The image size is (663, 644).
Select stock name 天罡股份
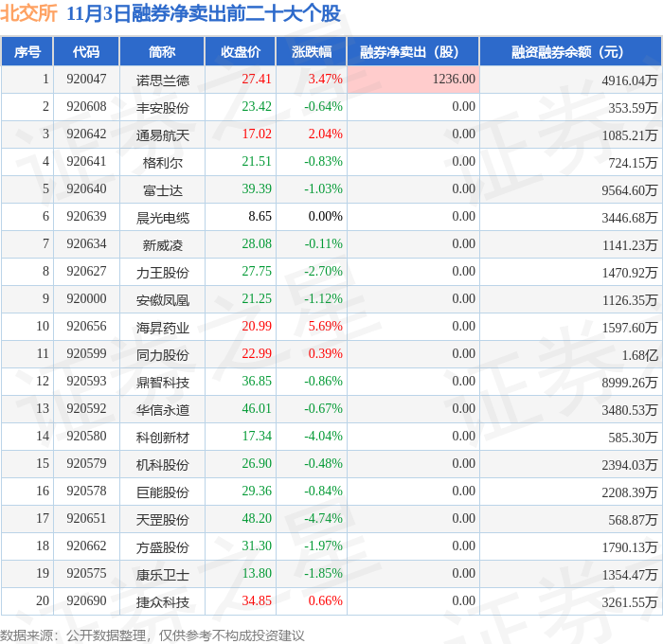point(162,520)
